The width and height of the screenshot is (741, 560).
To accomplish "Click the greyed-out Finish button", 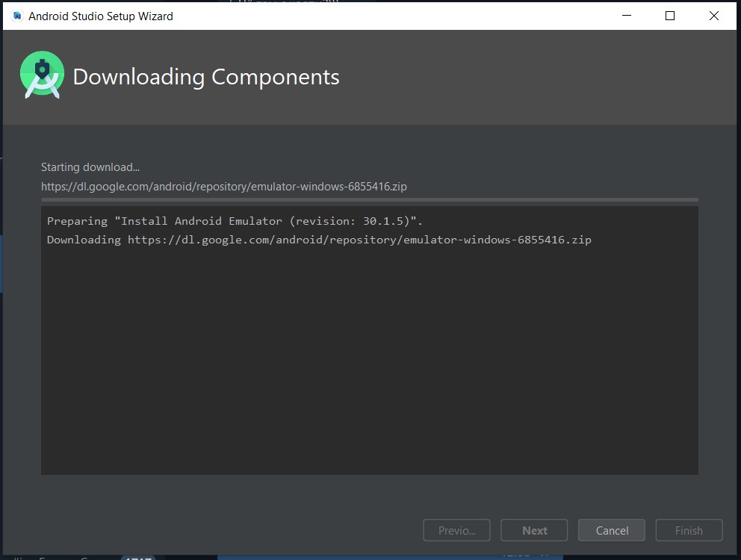I will click(x=689, y=530).
